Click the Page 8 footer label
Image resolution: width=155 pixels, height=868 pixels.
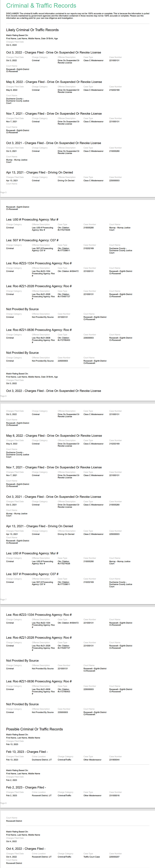(3, 803)
